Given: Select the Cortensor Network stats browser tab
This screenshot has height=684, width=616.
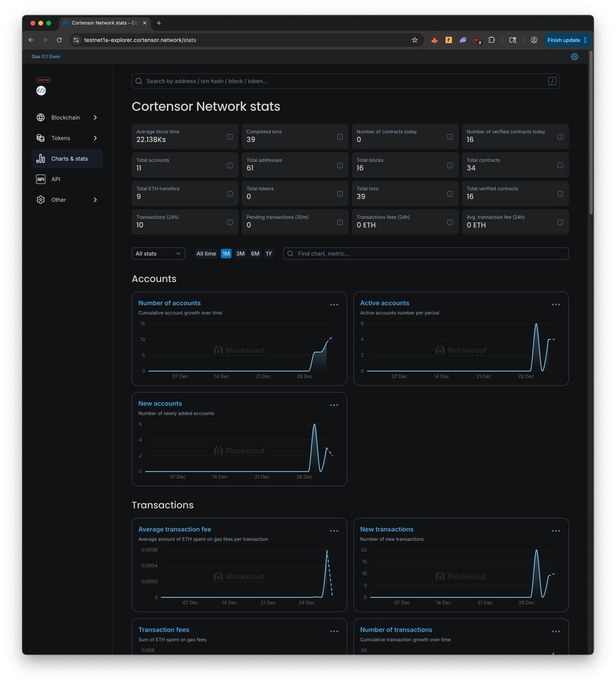Looking at the screenshot, I should (x=105, y=23).
